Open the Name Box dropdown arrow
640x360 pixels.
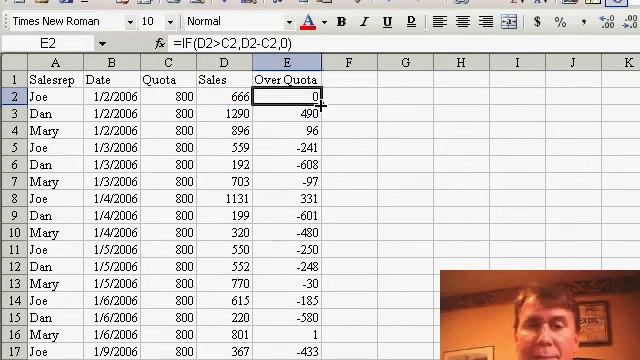[x=102, y=44]
